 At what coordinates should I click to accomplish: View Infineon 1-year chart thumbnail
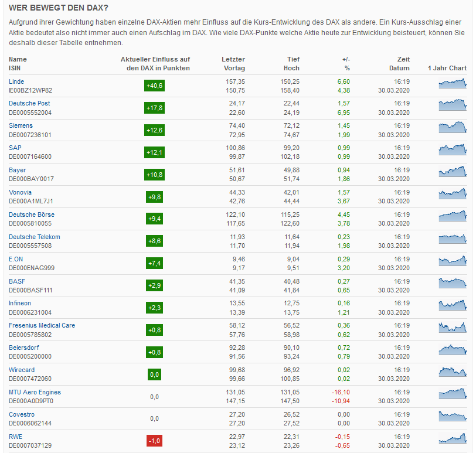453,305
